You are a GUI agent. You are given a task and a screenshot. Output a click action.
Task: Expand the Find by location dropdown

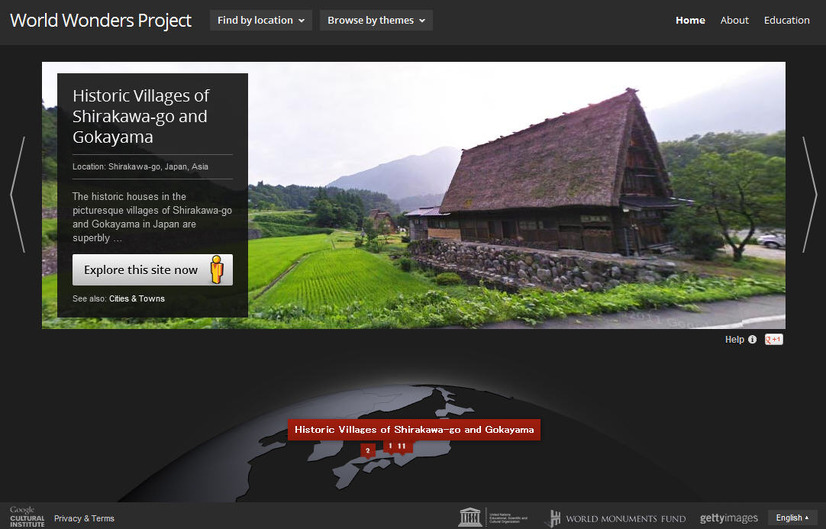(261, 21)
